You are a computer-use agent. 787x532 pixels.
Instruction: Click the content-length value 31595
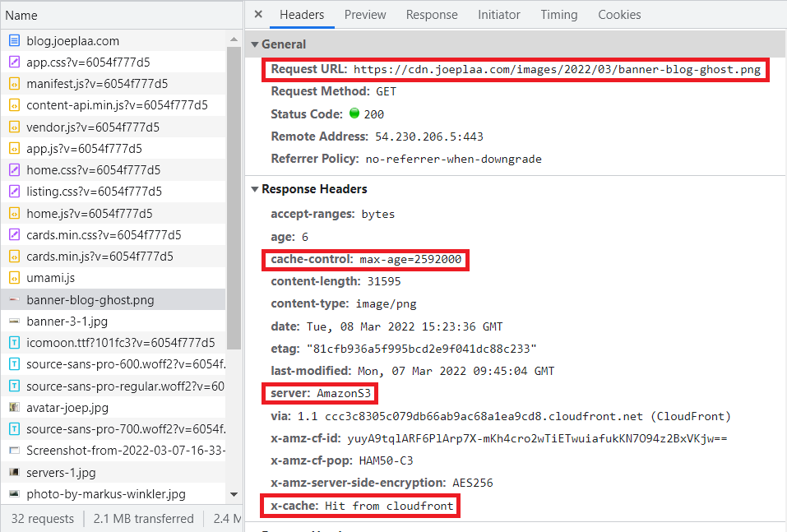384,281
